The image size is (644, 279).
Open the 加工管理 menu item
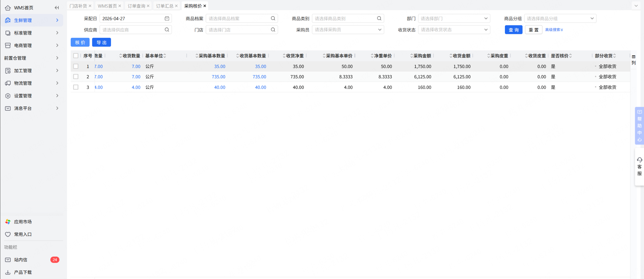[31, 70]
